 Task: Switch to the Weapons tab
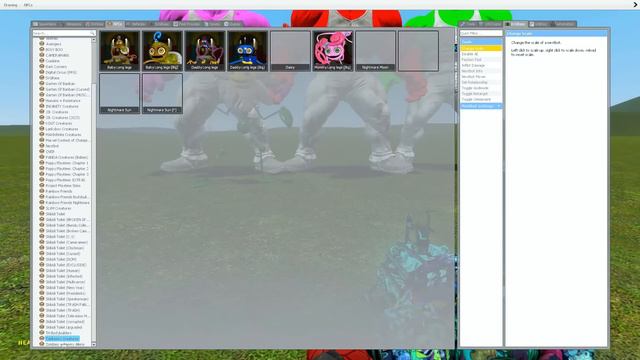(72, 24)
